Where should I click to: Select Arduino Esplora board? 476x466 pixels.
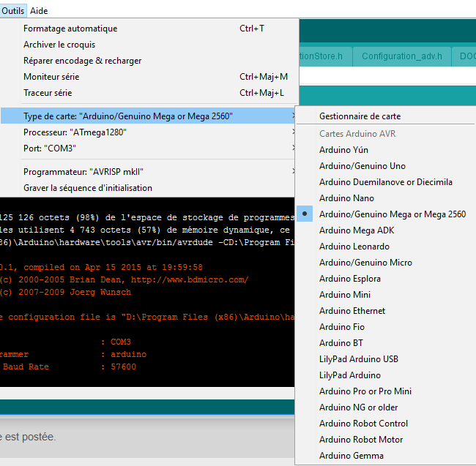385,278
